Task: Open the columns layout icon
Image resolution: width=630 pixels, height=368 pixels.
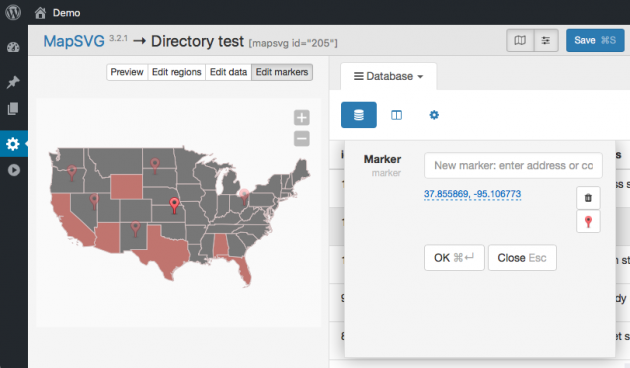Action: tap(397, 115)
